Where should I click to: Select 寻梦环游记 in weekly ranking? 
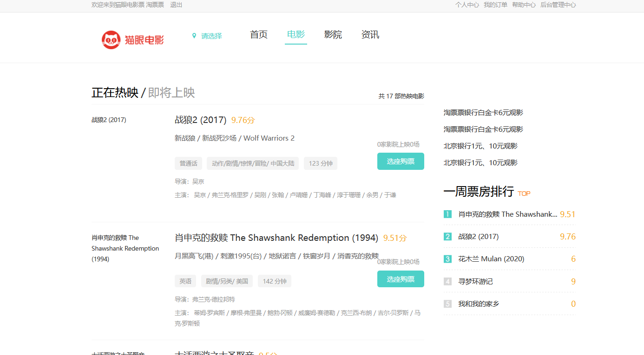point(475,282)
